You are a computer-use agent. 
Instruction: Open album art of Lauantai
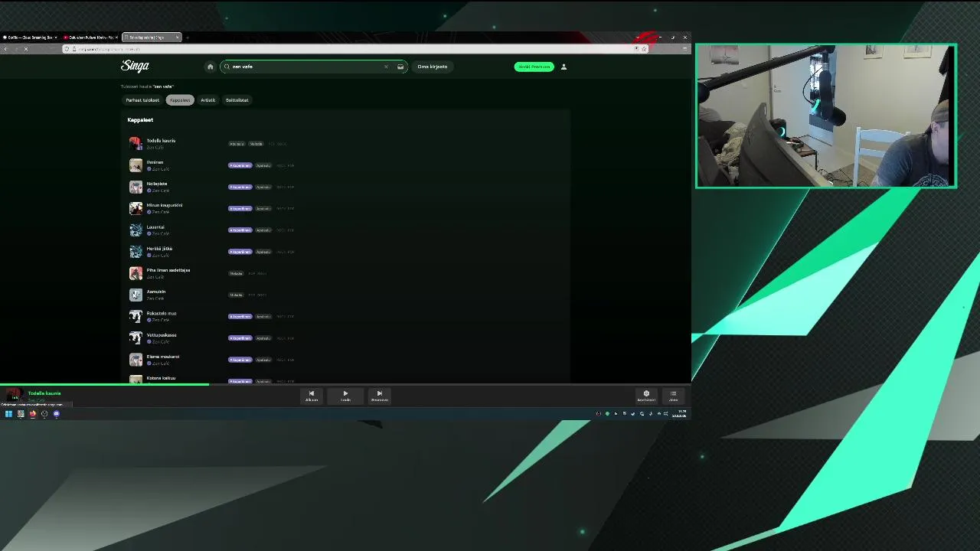[136, 230]
